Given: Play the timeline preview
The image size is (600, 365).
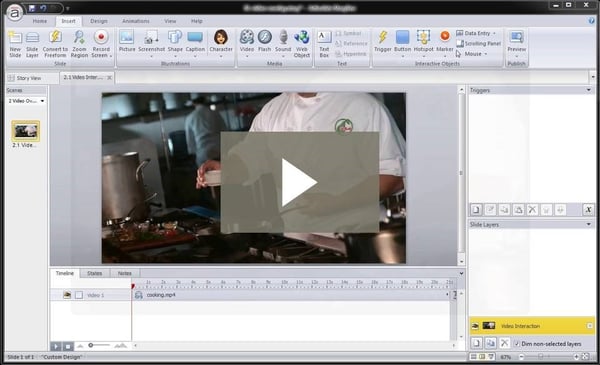Looking at the screenshot, I should (x=55, y=346).
